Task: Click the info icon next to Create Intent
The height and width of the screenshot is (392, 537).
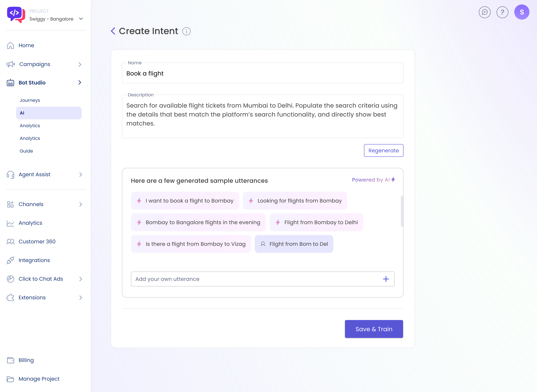Action: pos(187,31)
